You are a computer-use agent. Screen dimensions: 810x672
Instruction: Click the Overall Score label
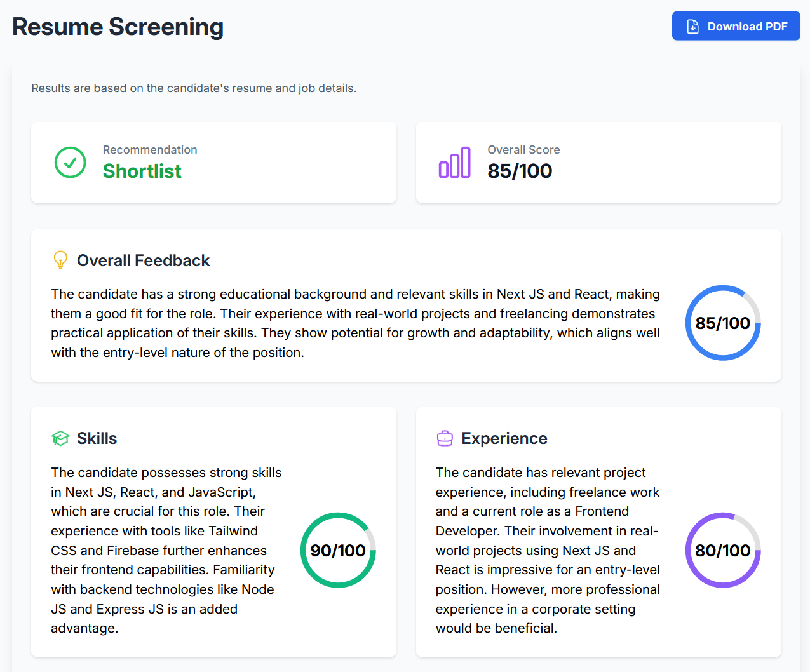pos(523,150)
